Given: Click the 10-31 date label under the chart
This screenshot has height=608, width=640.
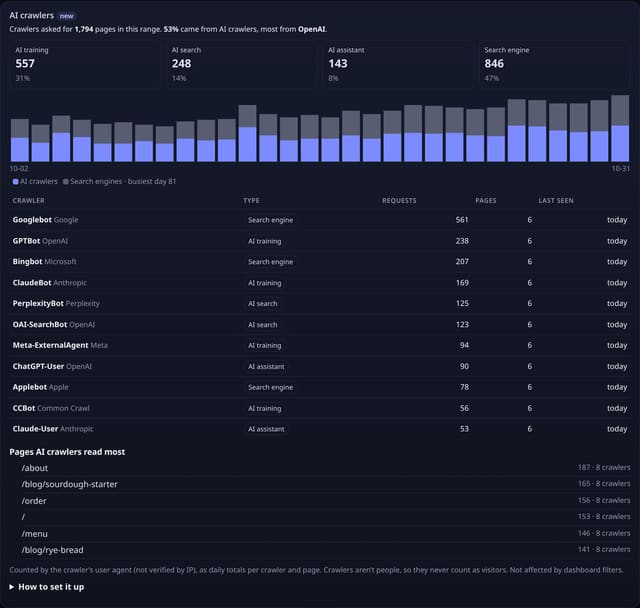Looking at the screenshot, I should 620,169.
